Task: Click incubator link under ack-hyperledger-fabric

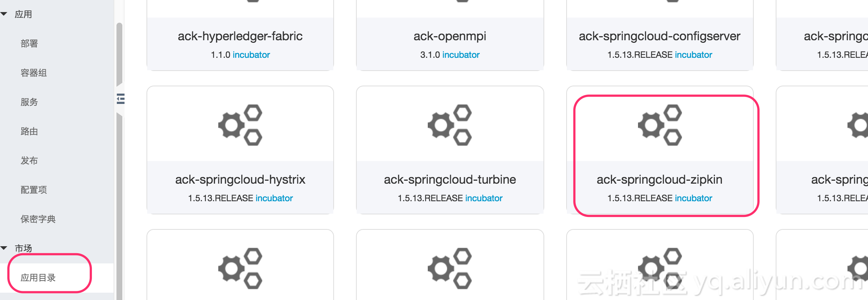Action: pos(251,55)
